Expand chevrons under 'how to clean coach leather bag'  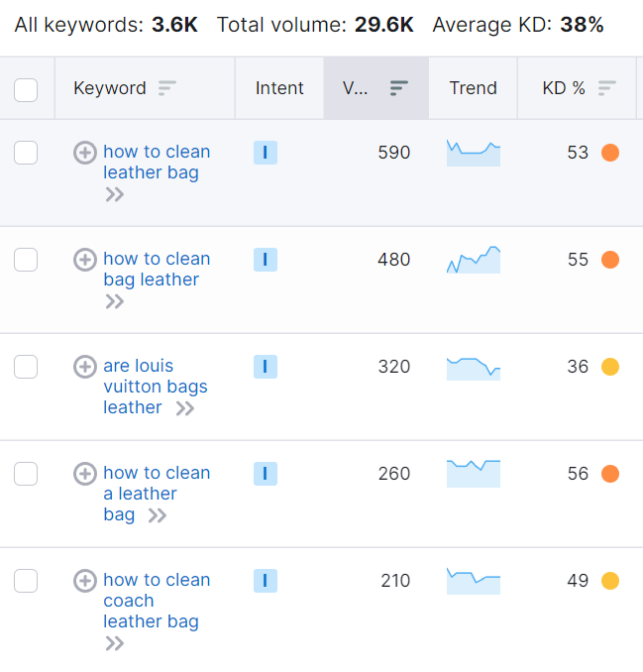point(115,643)
